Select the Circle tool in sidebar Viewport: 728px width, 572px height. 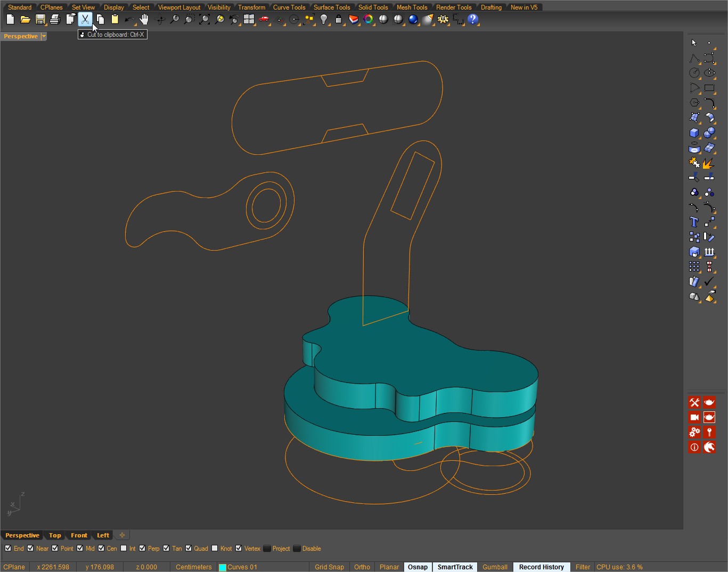click(x=694, y=73)
